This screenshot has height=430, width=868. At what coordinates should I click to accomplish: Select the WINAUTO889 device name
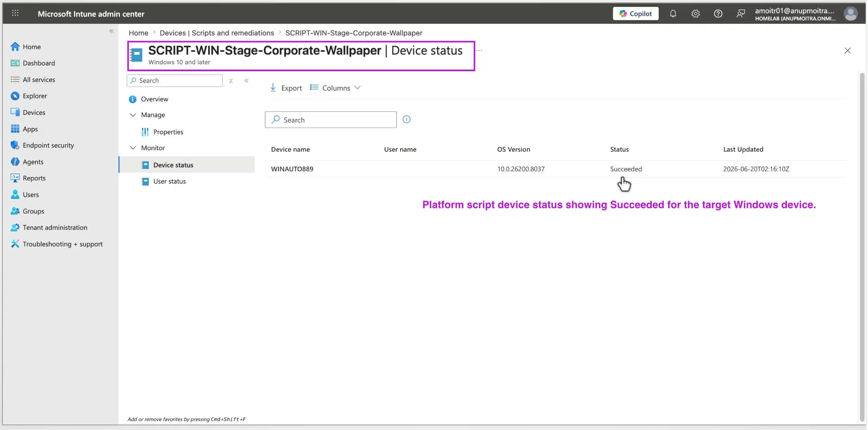point(292,169)
